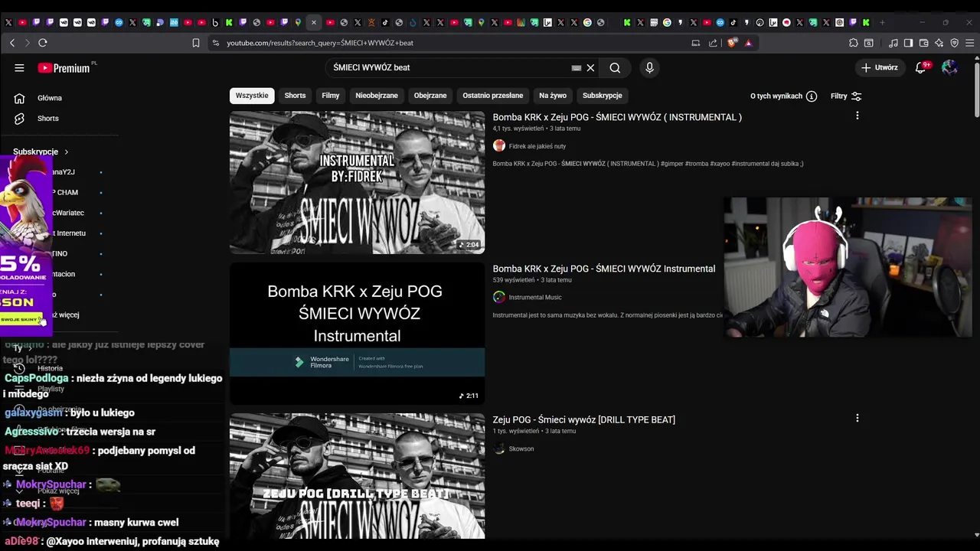Reload the page with refresh icon

coord(43,43)
